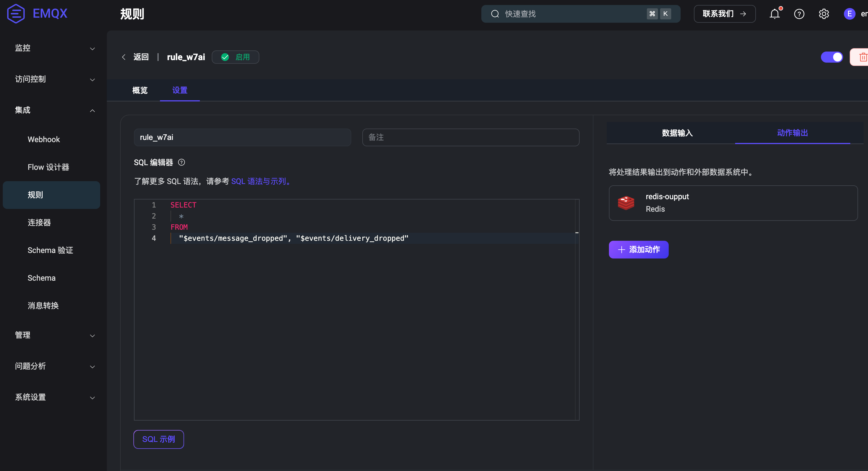Click the user avatar E

pyautogui.click(x=849, y=14)
